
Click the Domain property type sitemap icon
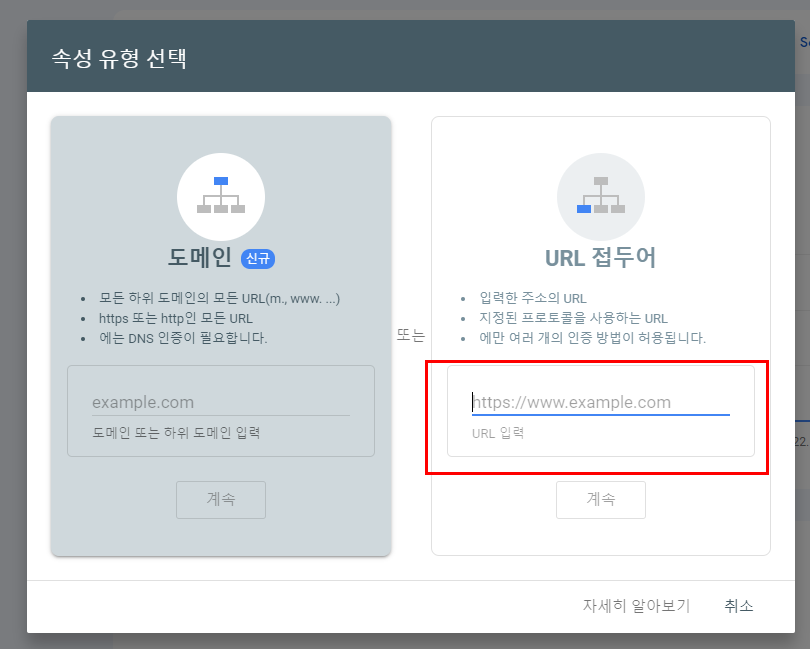[221, 196]
